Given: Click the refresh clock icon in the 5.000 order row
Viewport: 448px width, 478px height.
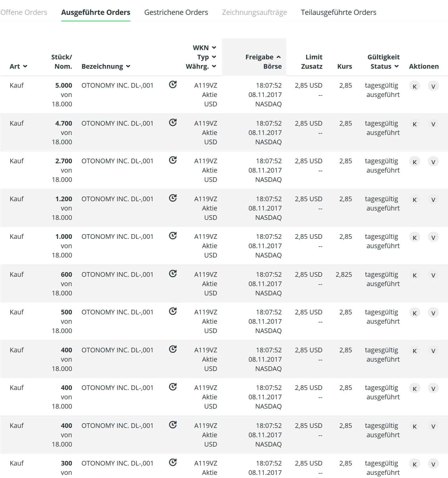Looking at the screenshot, I should click(173, 85).
